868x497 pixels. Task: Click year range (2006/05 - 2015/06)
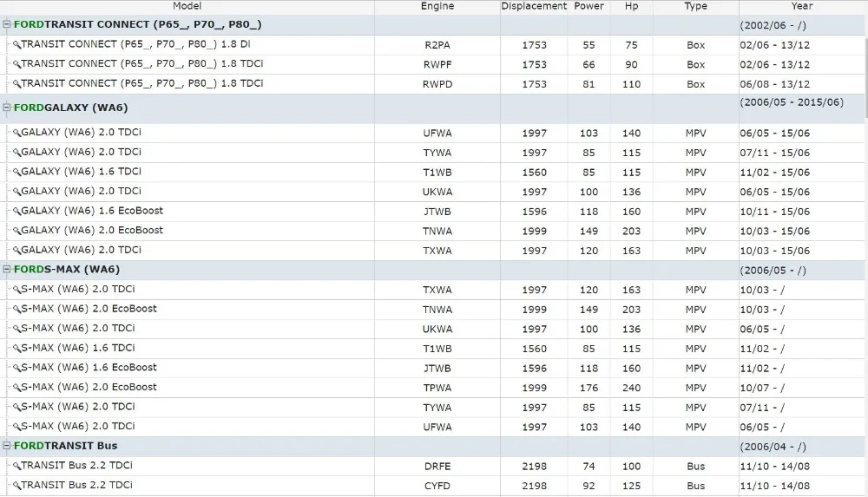pyautogui.click(x=792, y=102)
